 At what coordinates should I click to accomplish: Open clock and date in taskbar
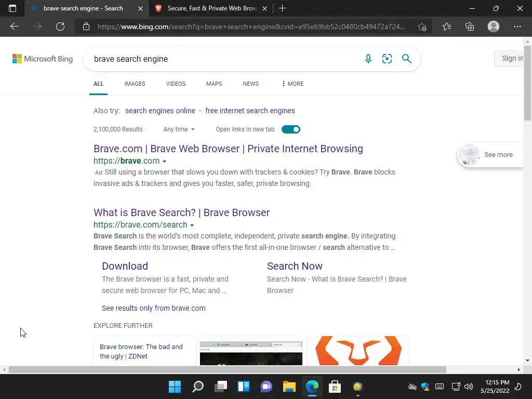click(x=495, y=387)
